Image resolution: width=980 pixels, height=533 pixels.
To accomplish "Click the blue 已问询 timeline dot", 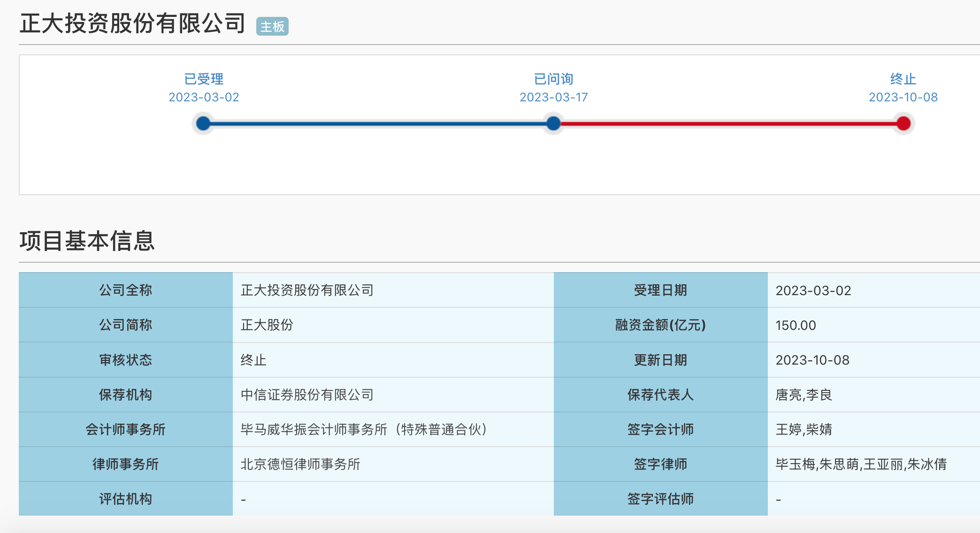I will [553, 124].
